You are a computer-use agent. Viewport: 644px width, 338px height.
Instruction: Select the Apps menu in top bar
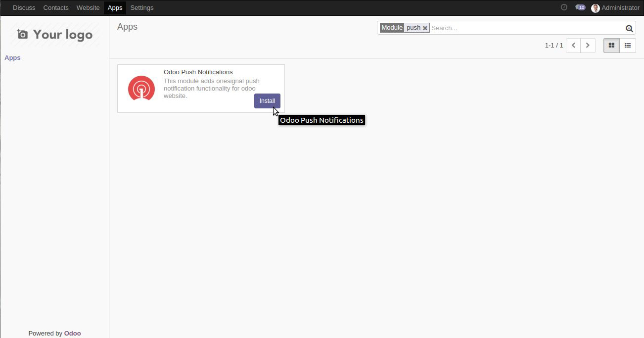coord(115,8)
